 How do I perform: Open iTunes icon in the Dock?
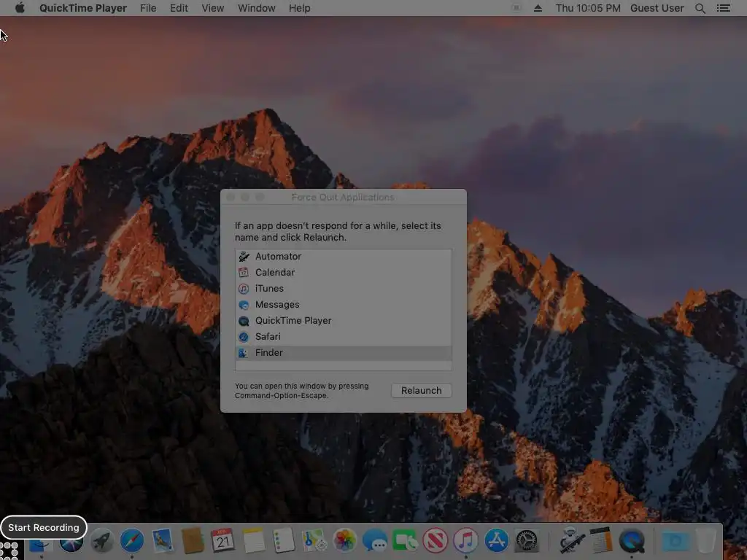pos(466,540)
